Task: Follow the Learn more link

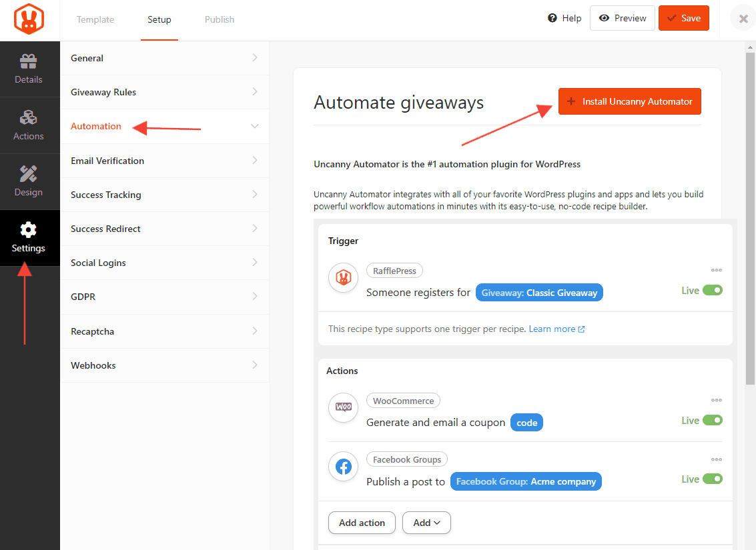Action: (556, 329)
